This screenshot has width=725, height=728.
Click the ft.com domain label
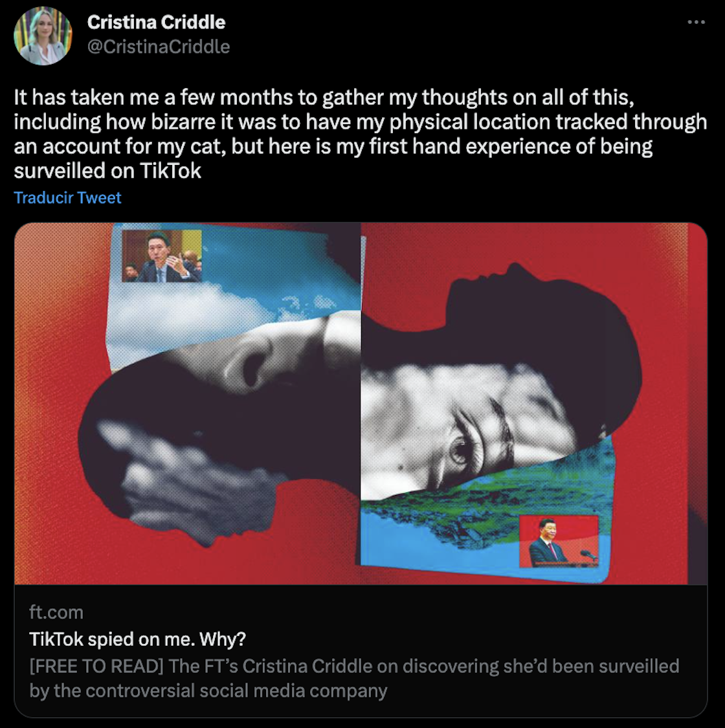coord(56,612)
